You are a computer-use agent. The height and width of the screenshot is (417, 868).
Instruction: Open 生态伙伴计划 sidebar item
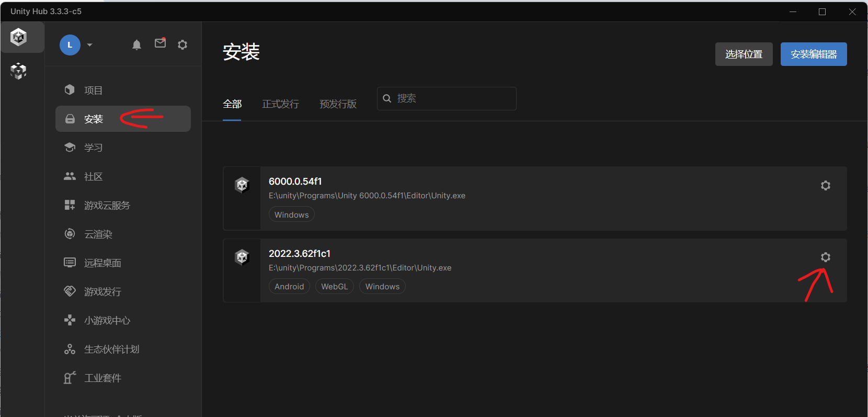[123, 349]
